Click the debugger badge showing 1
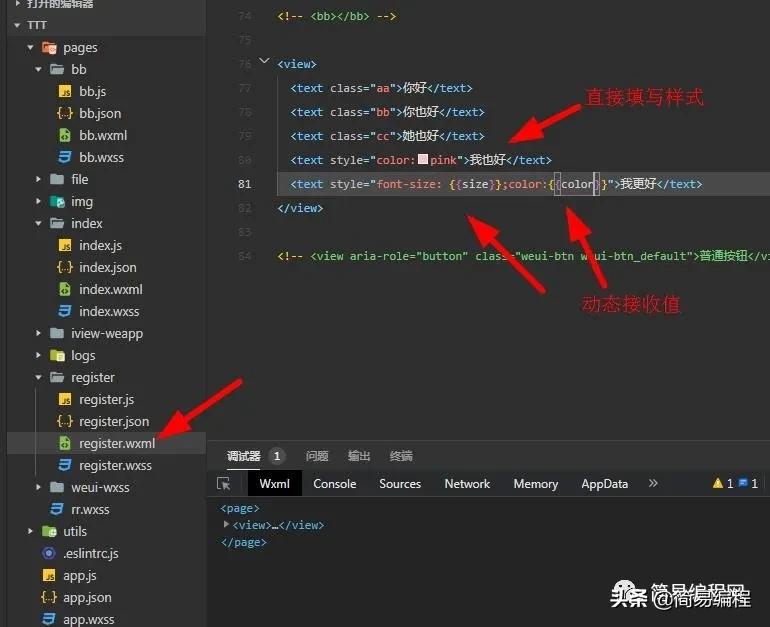The image size is (770, 627). (277, 456)
